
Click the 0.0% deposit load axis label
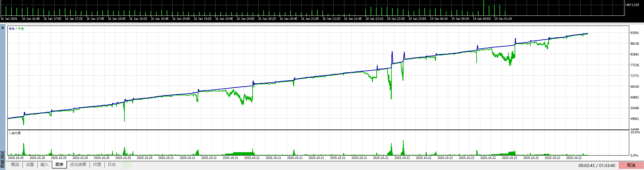point(634,156)
